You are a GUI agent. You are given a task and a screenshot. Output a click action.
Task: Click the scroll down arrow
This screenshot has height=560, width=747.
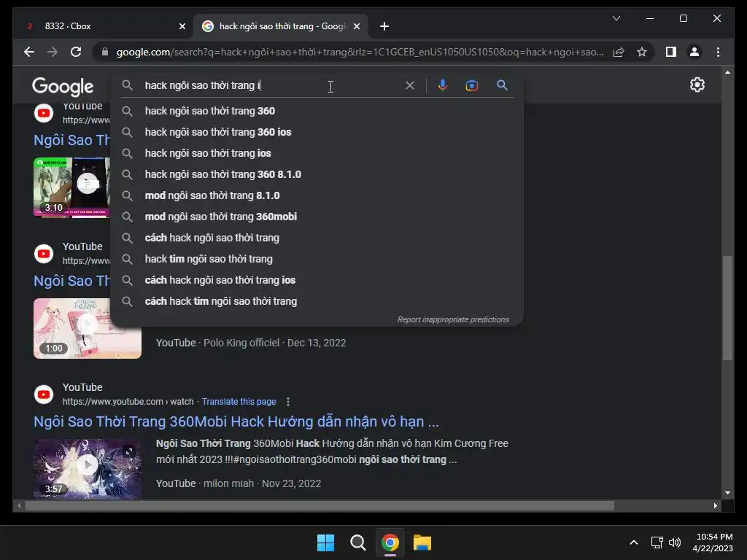pyautogui.click(x=727, y=493)
